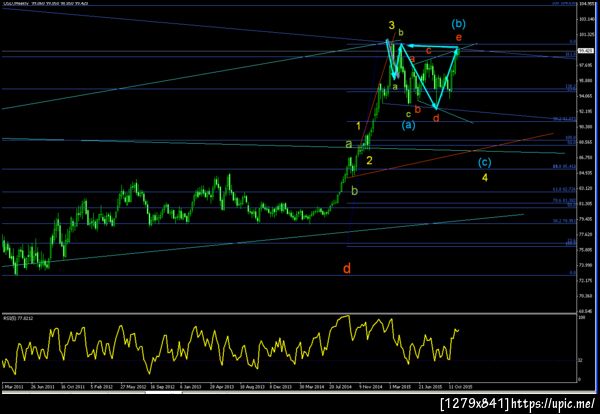
Task: Click the date label 26 Jun 2011
Action: coord(42,387)
